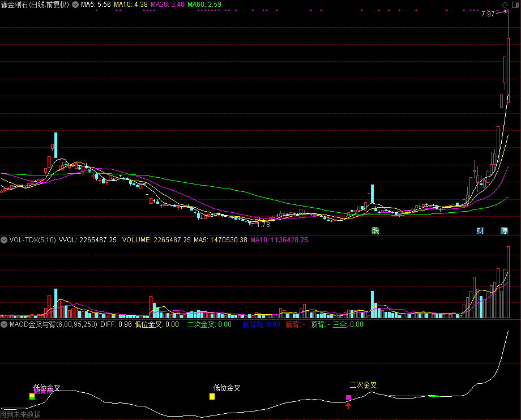Click the 1.78 low price label

click(x=263, y=225)
